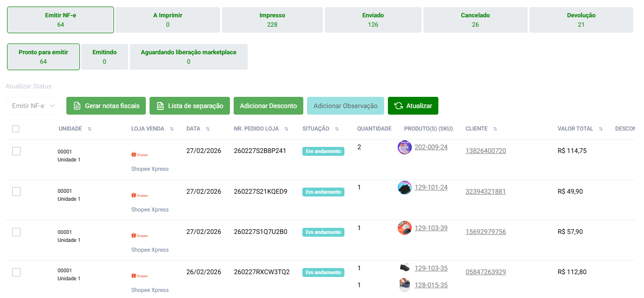Open client link 13826400720
The width and height of the screenshot is (644, 298).
click(486, 151)
